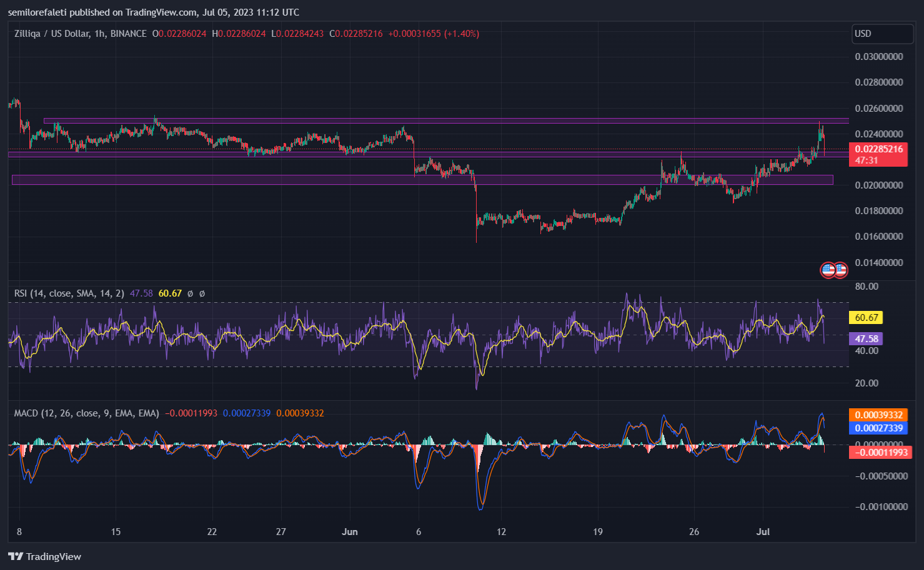Select the upper purple resistance zone rectangle
The width and height of the screenshot is (924, 570).
(446, 120)
